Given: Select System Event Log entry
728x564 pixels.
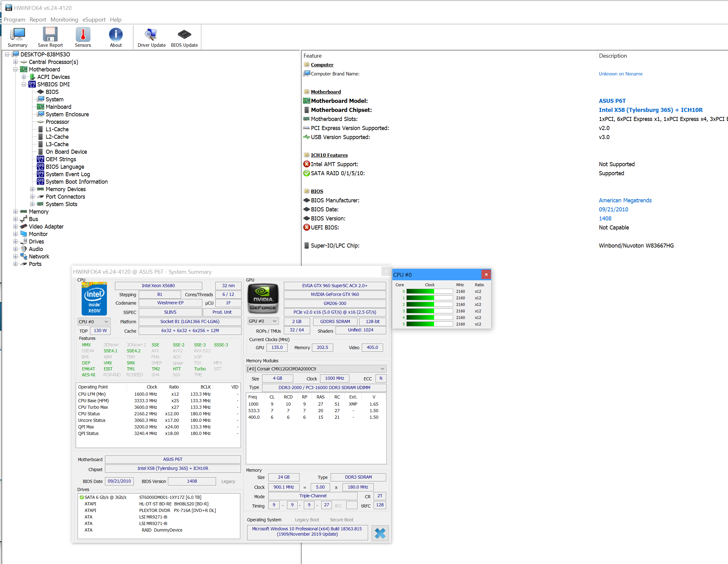Looking at the screenshot, I should [x=68, y=174].
